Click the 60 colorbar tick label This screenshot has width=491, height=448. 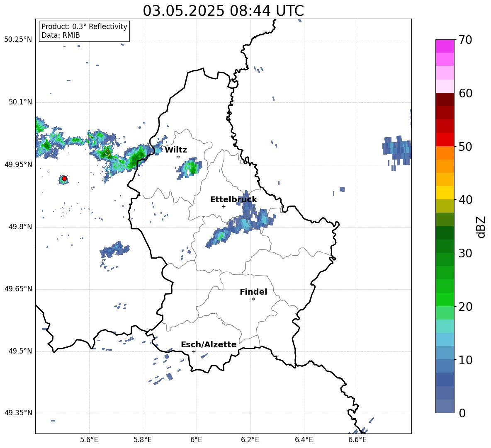pos(465,93)
